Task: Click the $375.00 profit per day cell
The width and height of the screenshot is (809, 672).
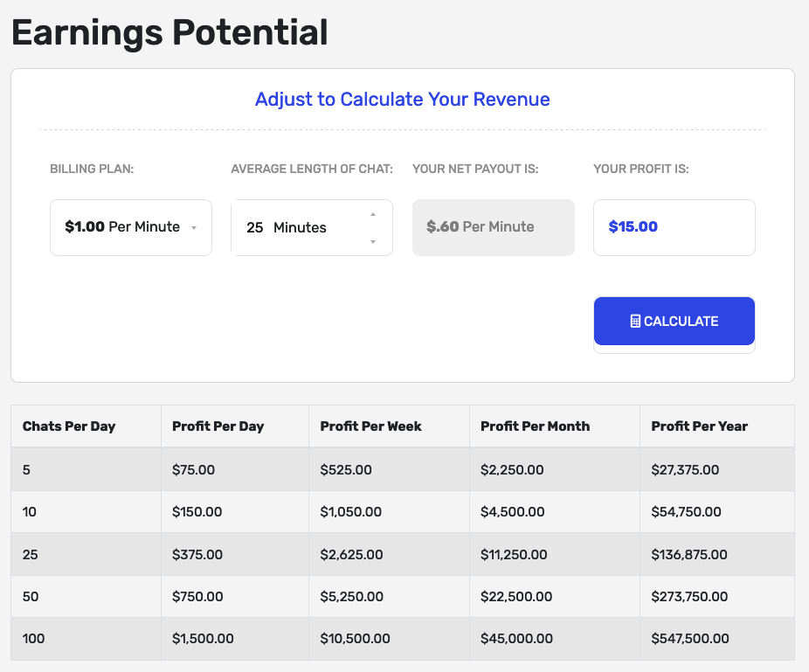Action: click(x=235, y=554)
